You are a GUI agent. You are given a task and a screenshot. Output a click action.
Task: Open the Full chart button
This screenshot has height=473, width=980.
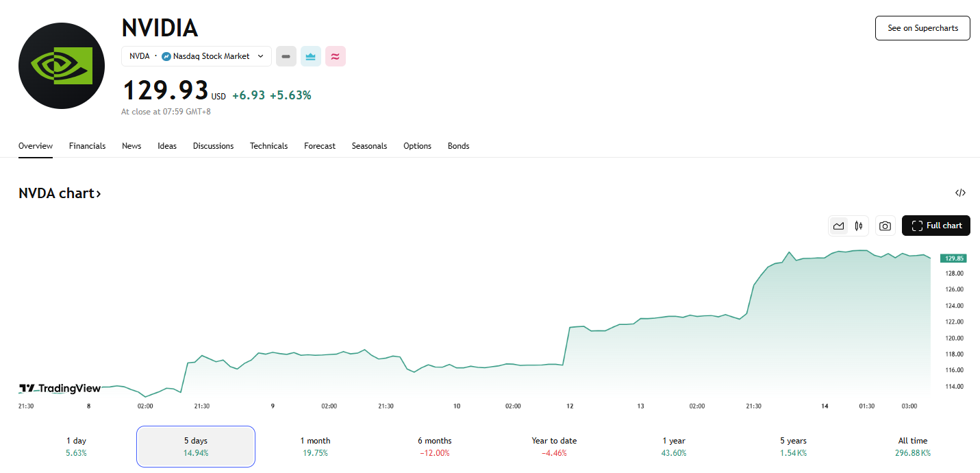(936, 226)
